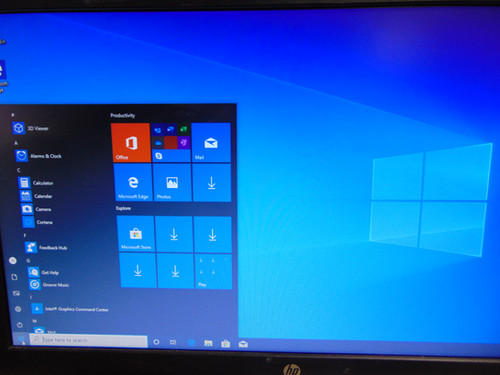Click the red PowerPoint small tile

171,143
